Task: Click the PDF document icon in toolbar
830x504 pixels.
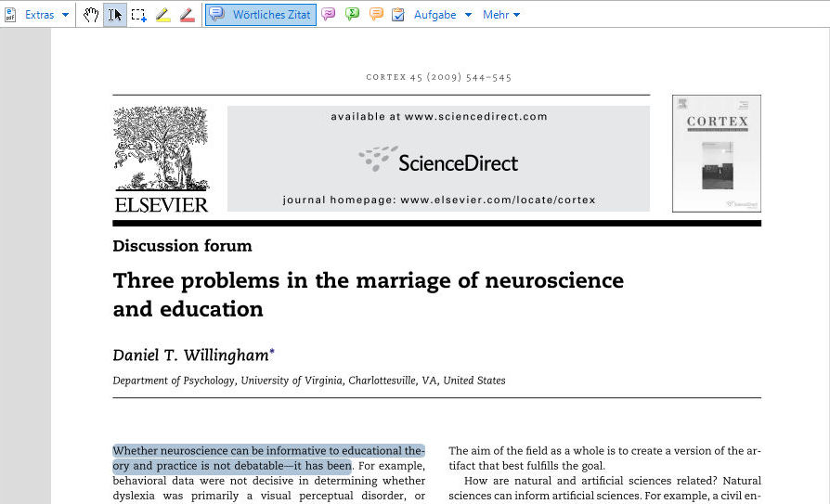Action: coord(10,15)
